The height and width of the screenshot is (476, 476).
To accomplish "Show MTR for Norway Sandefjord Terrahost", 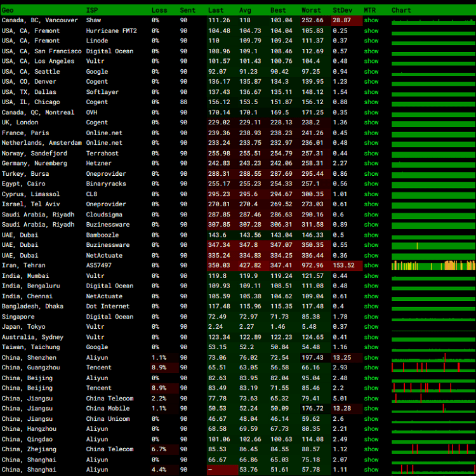I will click(x=371, y=153).
